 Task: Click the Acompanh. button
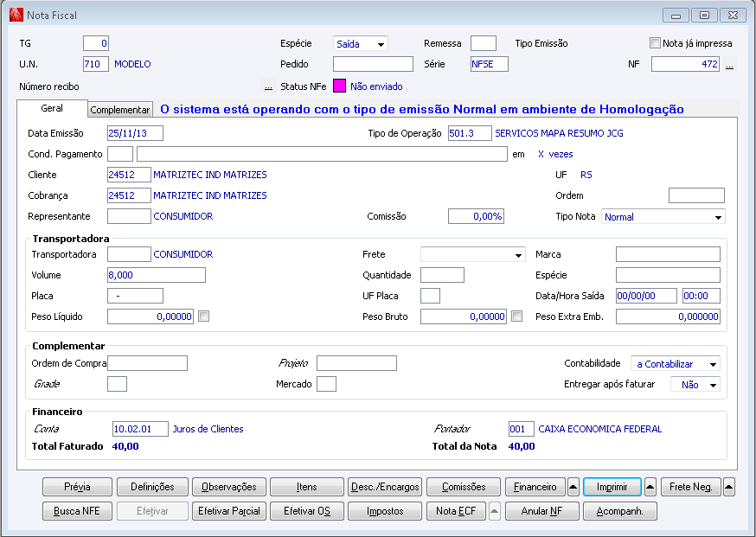click(620, 511)
